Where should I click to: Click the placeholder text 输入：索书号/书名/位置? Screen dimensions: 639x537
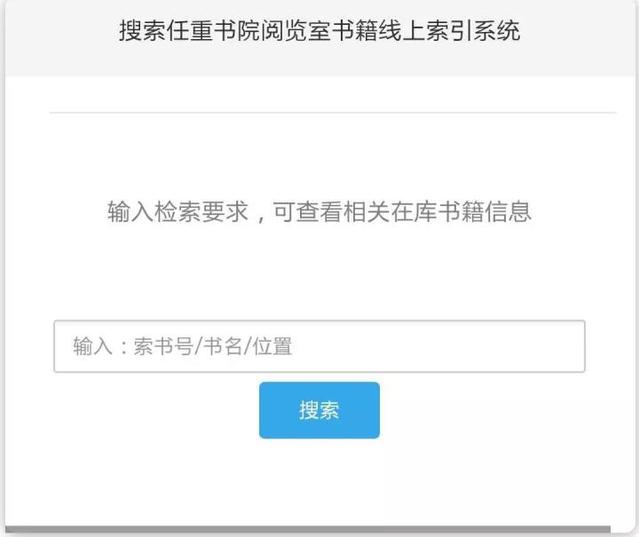click(x=183, y=346)
